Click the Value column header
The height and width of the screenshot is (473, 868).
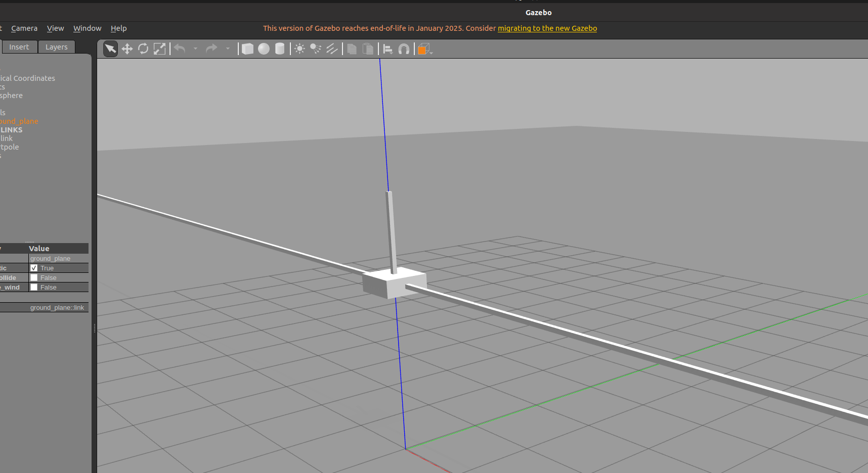point(58,249)
